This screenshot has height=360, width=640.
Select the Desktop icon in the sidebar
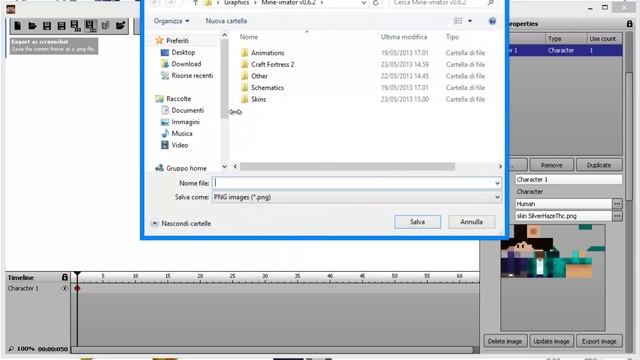tap(165, 52)
